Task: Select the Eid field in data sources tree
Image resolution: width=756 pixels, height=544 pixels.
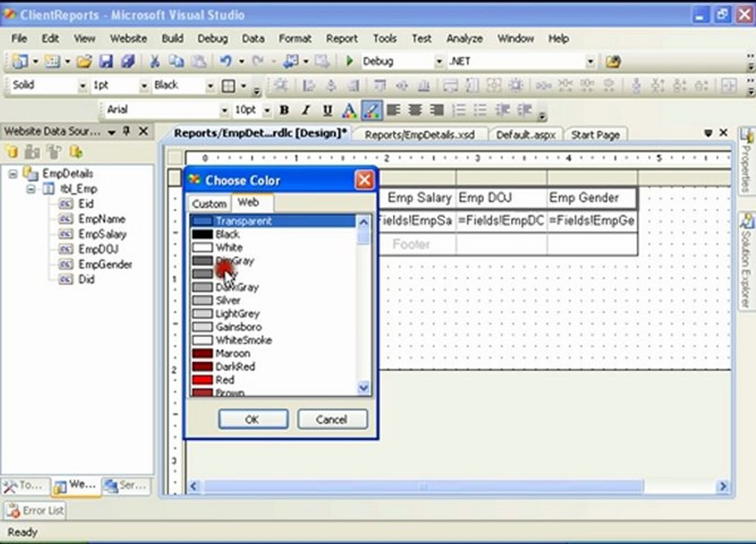Action: [86, 204]
